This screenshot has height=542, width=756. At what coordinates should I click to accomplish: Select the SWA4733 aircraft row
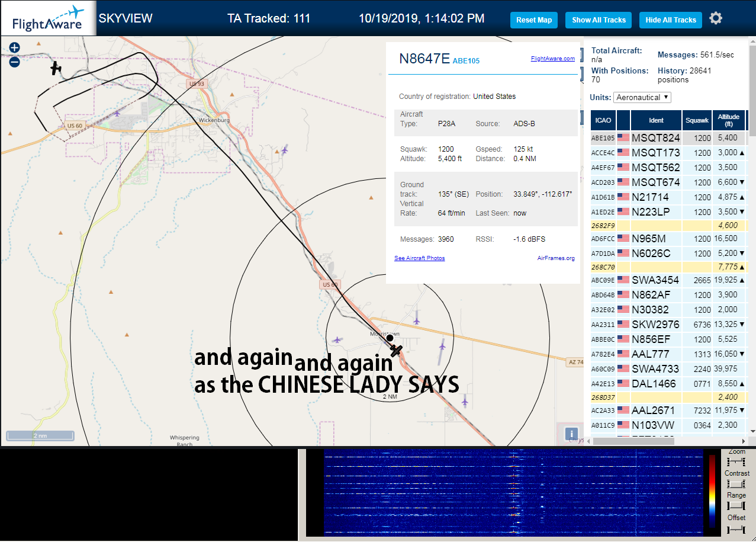pyautogui.click(x=668, y=369)
